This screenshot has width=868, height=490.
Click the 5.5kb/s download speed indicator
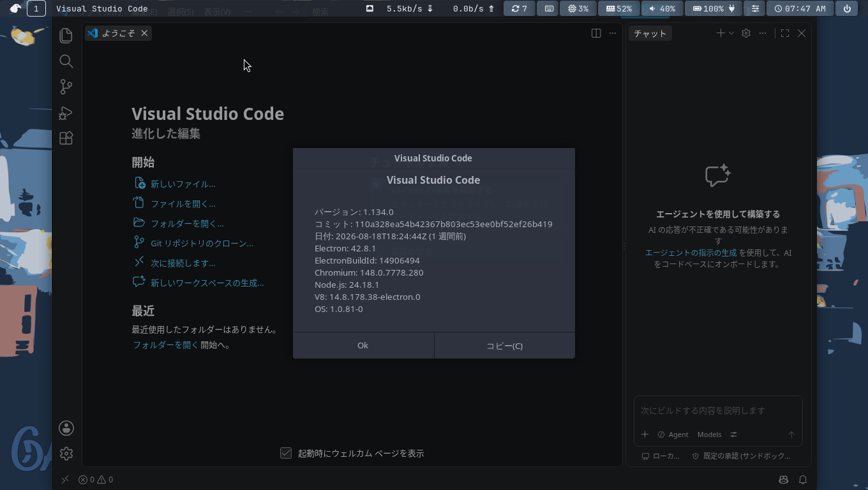[410, 9]
